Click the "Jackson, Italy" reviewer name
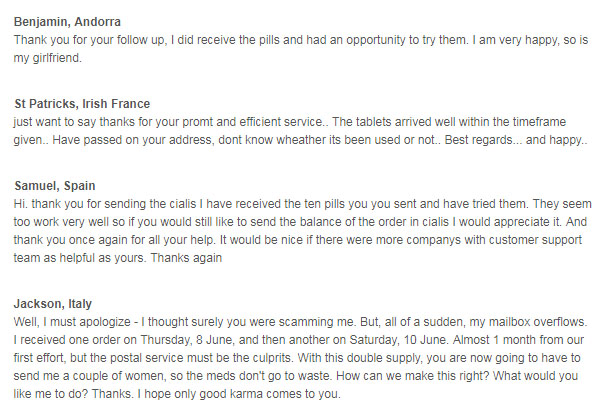This screenshot has height=414, width=606. 57,302
